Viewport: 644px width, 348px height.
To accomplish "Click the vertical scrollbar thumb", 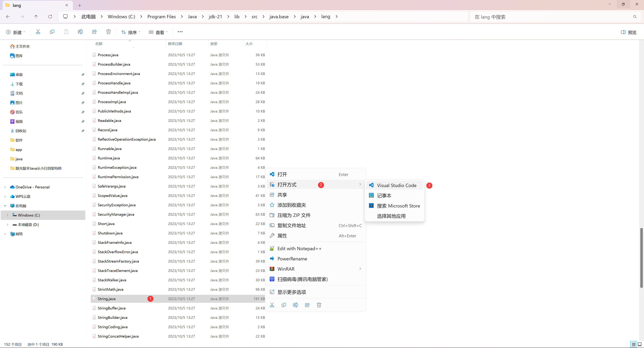I will click(641, 258).
